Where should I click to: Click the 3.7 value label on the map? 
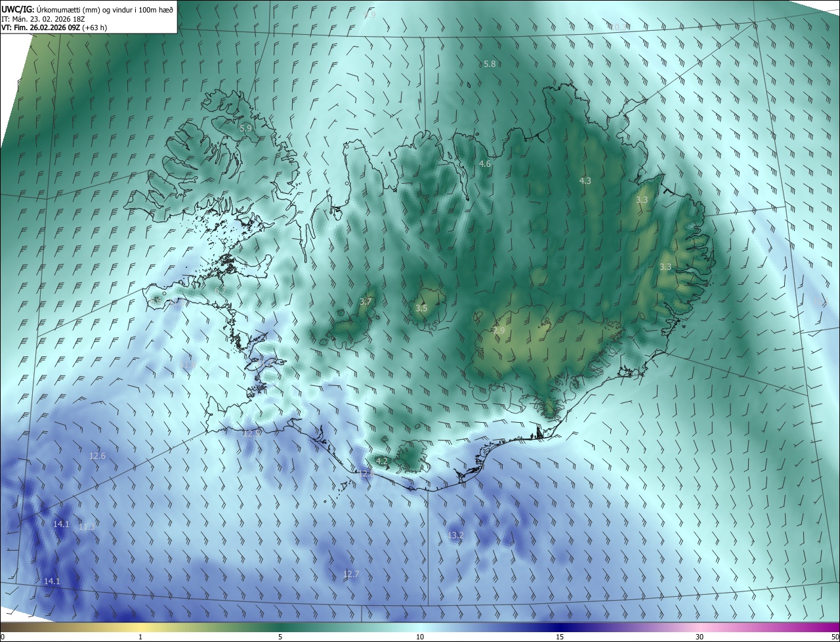click(366, 302)
